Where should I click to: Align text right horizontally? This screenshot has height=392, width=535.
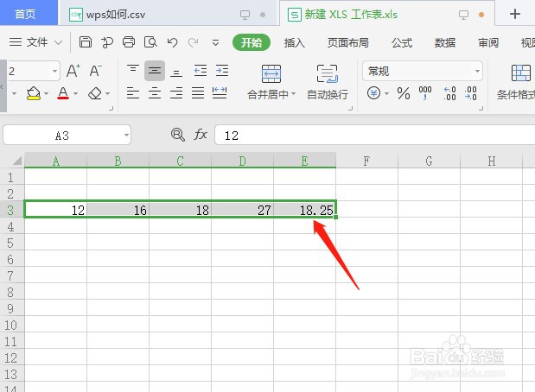(x=176, y=92)
